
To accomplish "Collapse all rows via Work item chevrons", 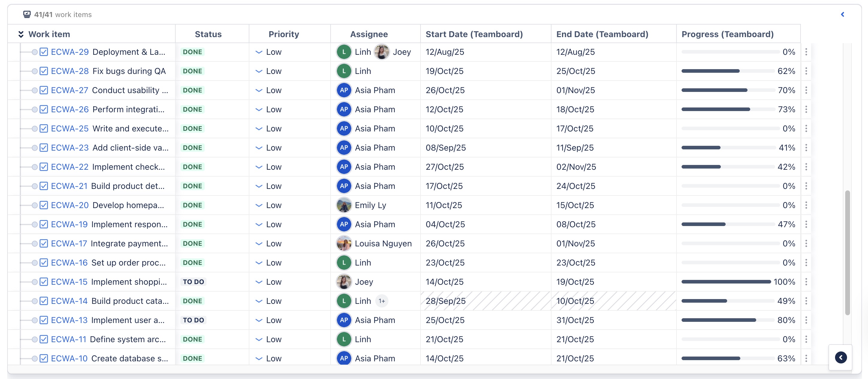I will [x=21, y=34].
